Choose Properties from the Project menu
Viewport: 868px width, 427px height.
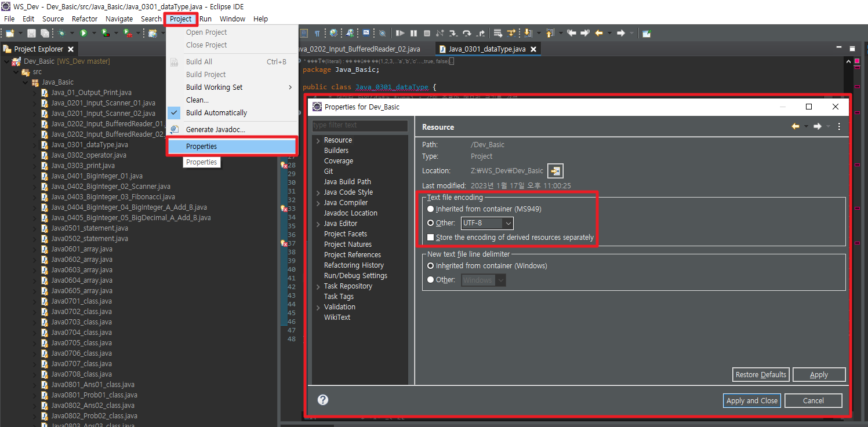click(232, 147)
